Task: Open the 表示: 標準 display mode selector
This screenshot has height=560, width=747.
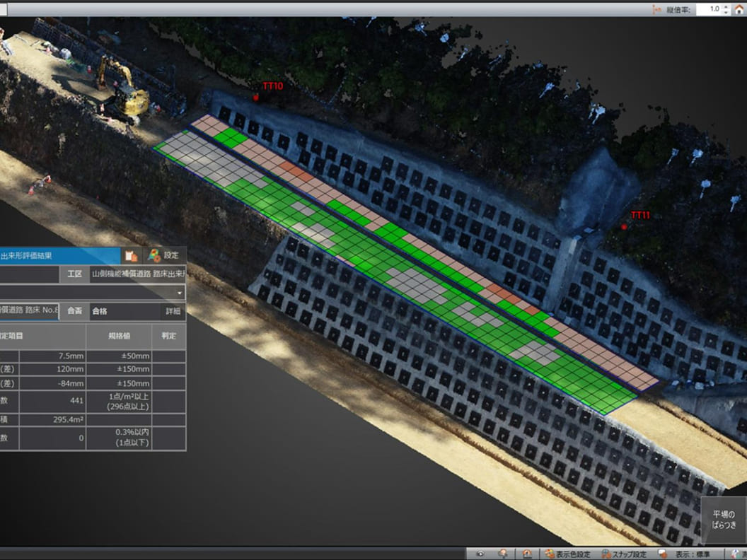Action: click(685, 554)
